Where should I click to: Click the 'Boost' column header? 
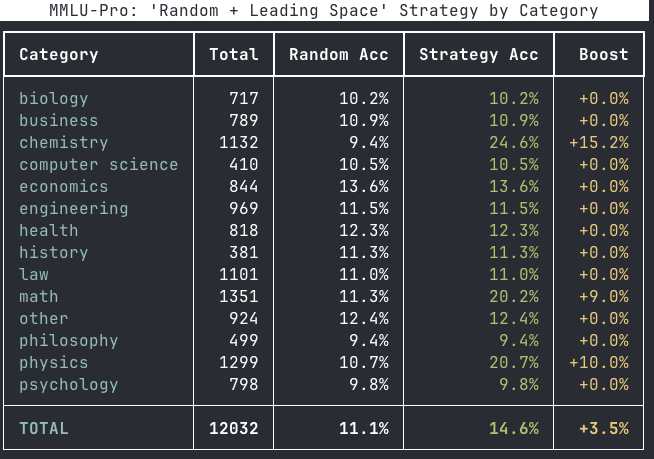point(604,54)
